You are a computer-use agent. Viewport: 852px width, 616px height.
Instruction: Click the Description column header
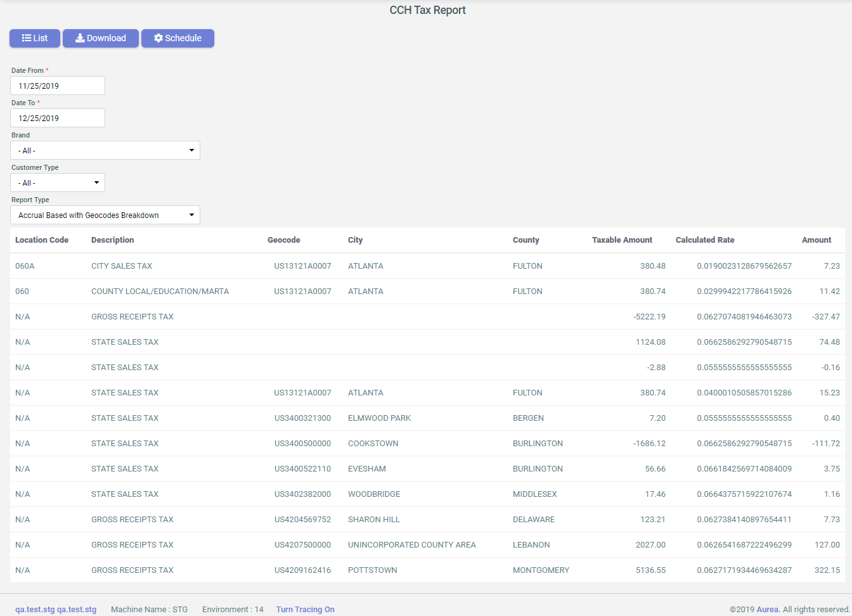(x=113, y=240)
